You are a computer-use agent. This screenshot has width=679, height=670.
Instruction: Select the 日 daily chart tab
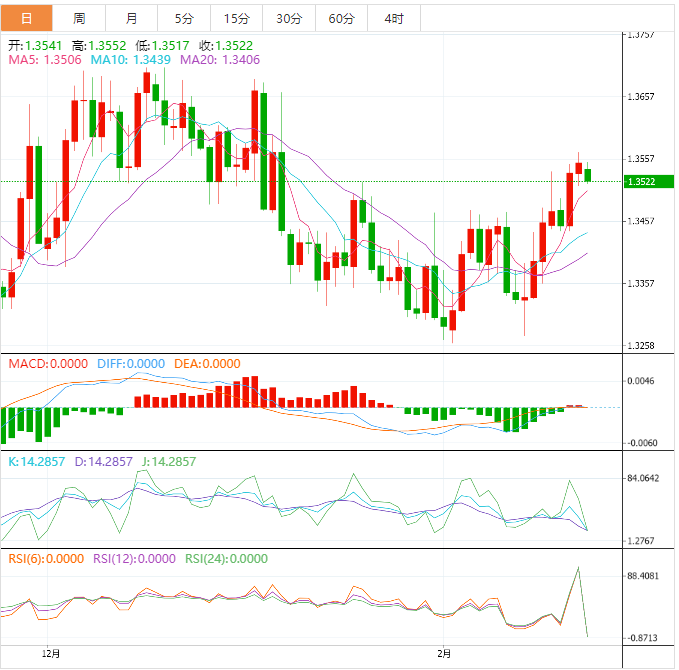(x=25, y=18)
